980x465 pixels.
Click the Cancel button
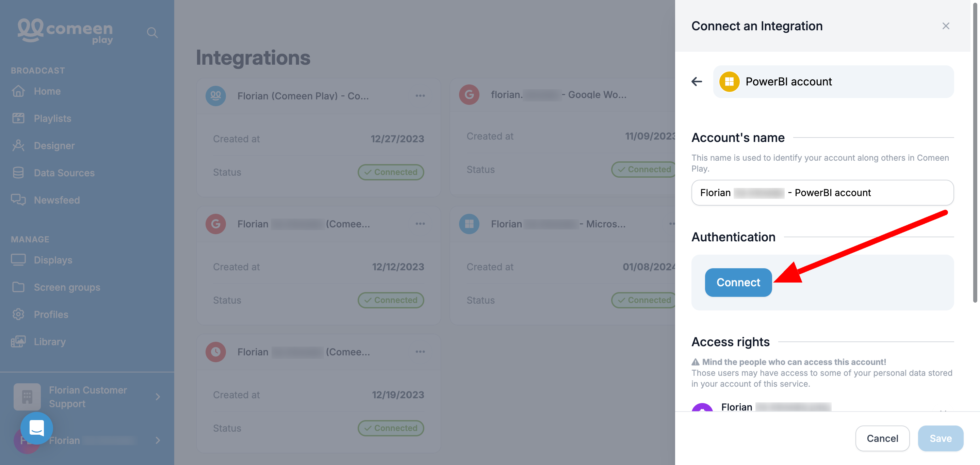click(x=882, y=438)
